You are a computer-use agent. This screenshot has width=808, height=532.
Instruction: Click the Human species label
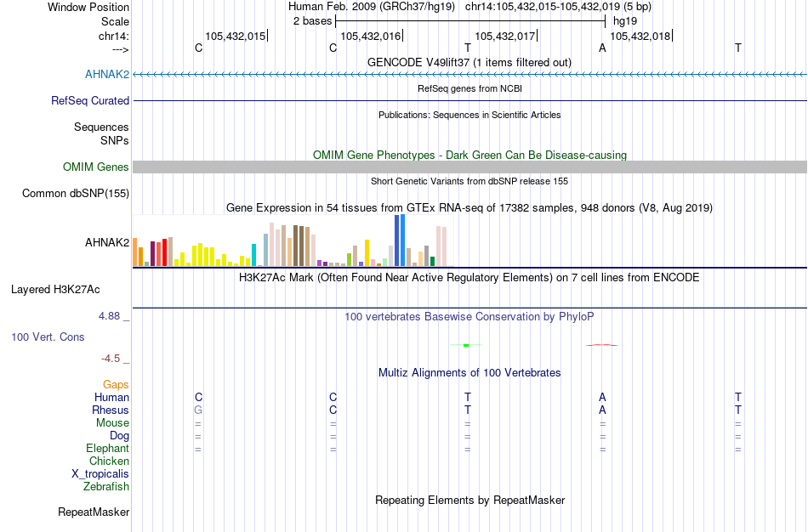111,397
